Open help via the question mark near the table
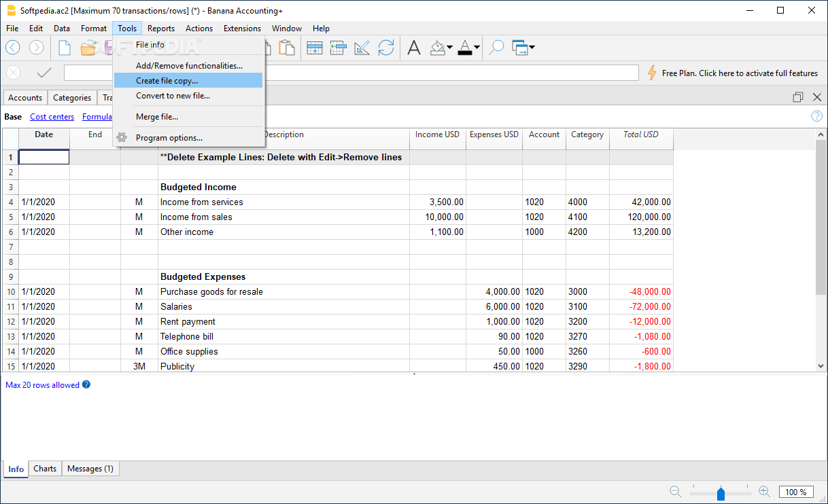Screen dimensions: 828x504 tap(817, 116)
